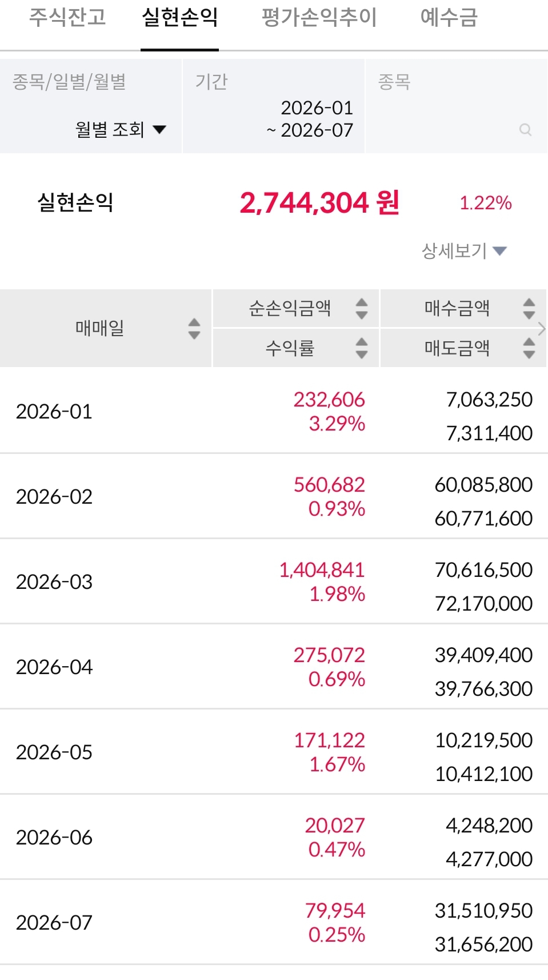The height and width of the screenshot is (980, 548).
Task: Select the 실현손익 tab
Action: coord(180,17)
